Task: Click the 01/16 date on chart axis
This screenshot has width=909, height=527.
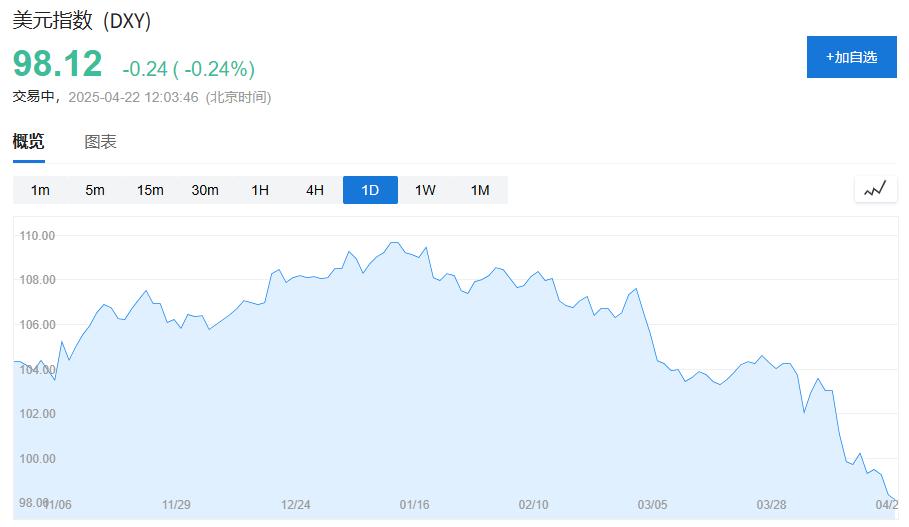Action: 414,505
